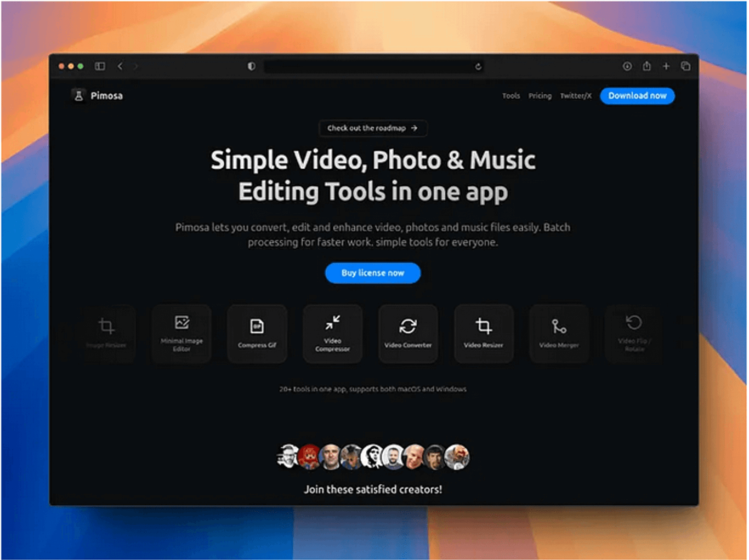This screenshot has height=560, width=749.
Task: Click the Pimosa logo icon
Action: coord(78,95)
